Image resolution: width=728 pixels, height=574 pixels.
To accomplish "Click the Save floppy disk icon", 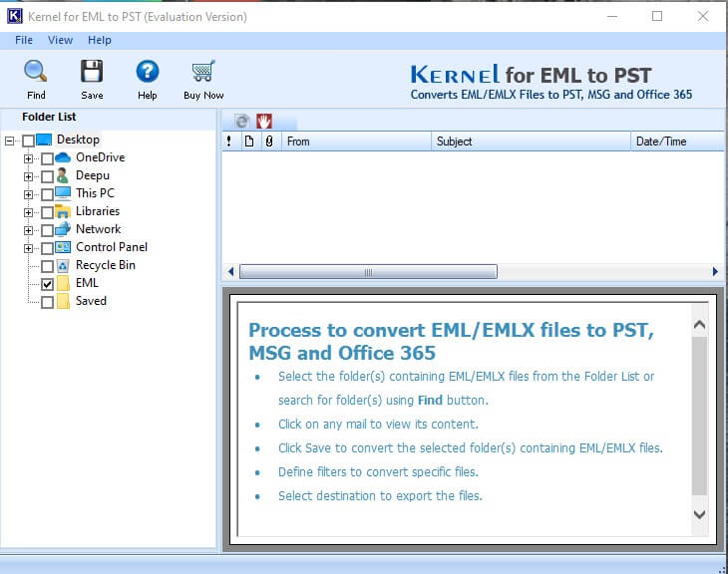I will 92,71.
